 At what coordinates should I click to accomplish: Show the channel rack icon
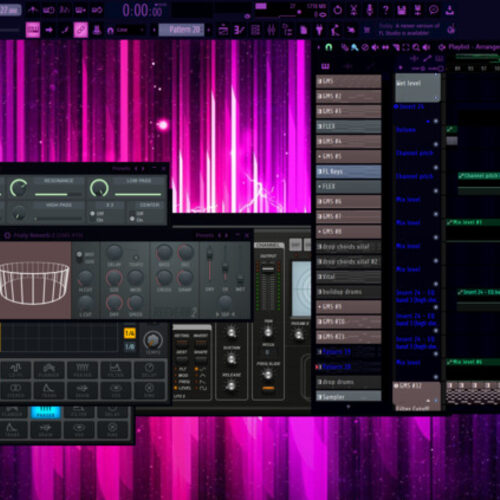(255, 30)
